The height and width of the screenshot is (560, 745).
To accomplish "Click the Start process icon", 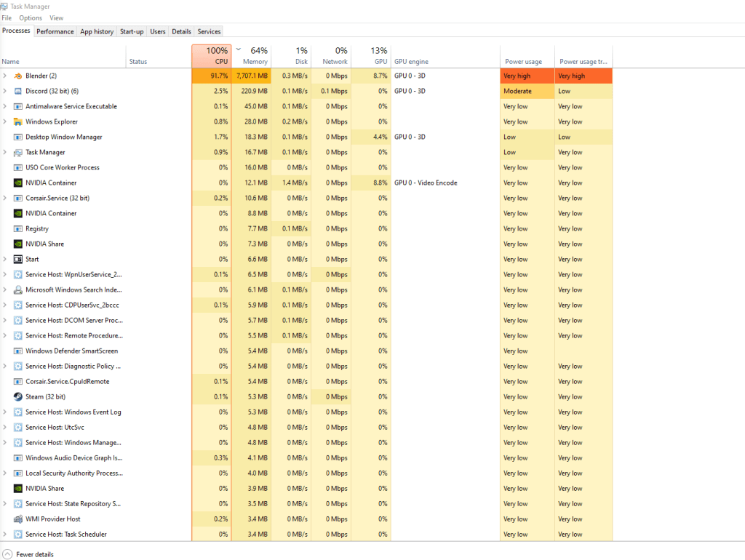I will [18, 259].
